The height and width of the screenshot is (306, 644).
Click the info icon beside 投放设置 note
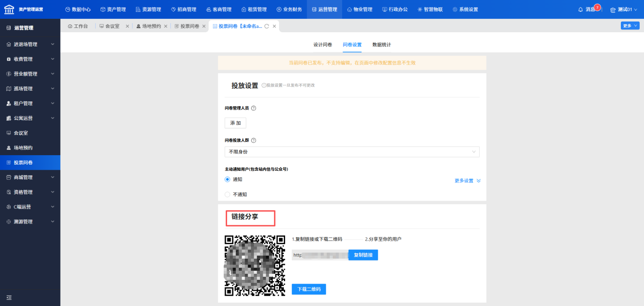pos(264,86)
